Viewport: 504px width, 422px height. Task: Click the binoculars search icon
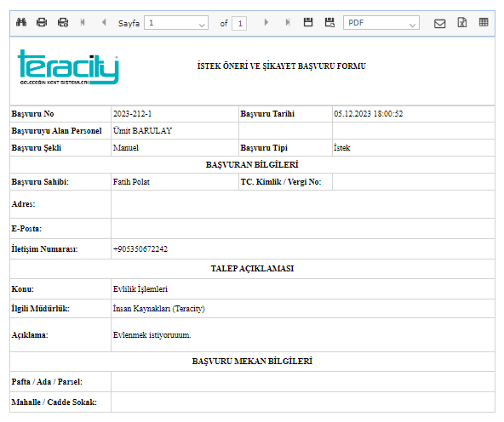(x=21, y=22)
